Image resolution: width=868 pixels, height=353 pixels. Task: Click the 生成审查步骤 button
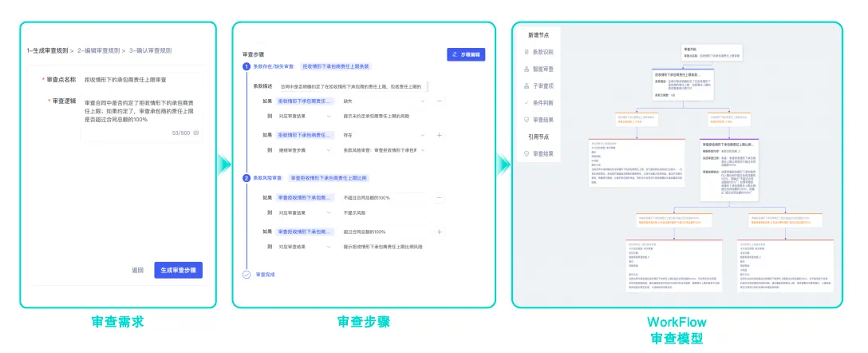coord(179,270)
